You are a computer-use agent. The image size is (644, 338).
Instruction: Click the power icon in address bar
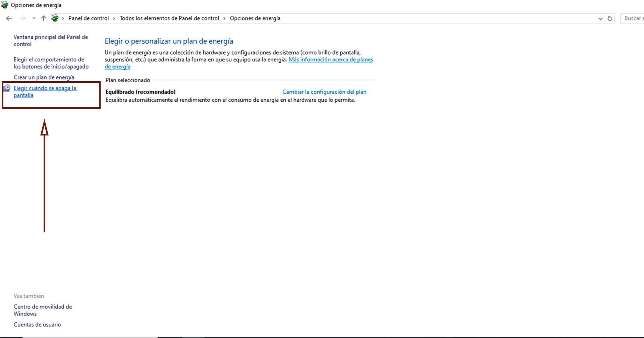55,18
